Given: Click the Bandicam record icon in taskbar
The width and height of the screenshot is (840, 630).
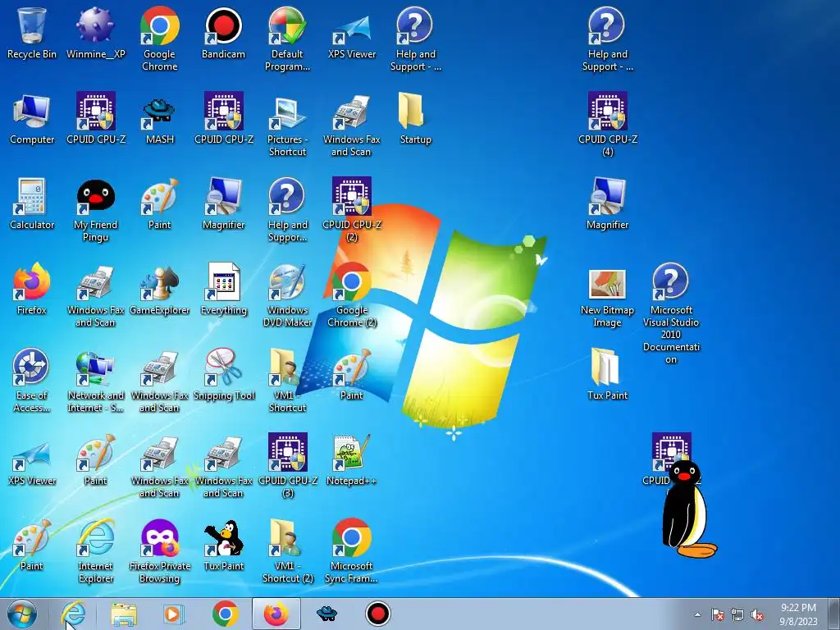Looking at the screenshot, I should click(x=377, y=614).
